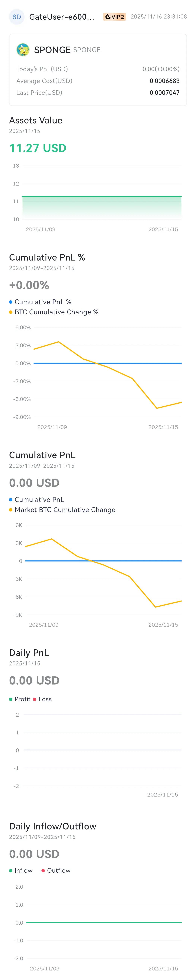Click the Cumulative PnL % section title
This screenshot has width=196, height=980.
(47, 258)
